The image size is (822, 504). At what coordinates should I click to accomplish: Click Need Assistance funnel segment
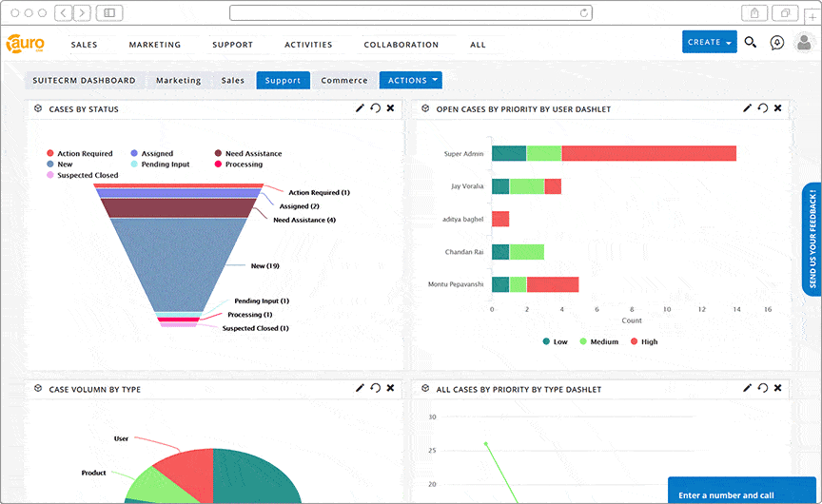coord(179,208)
